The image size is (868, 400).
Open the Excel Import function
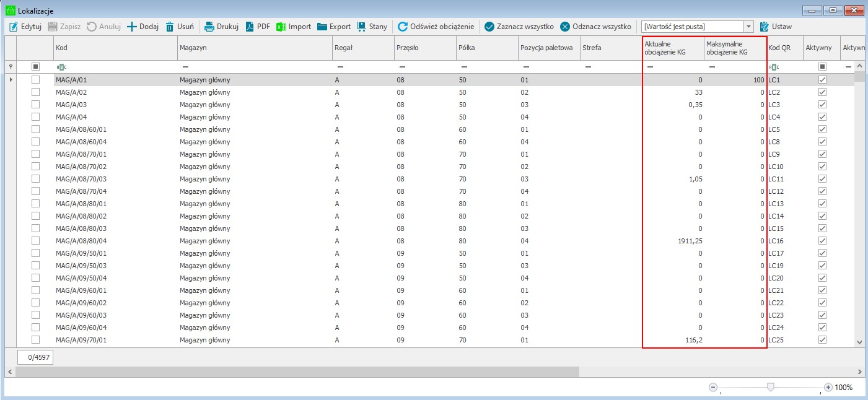click(x=294, y=27)
